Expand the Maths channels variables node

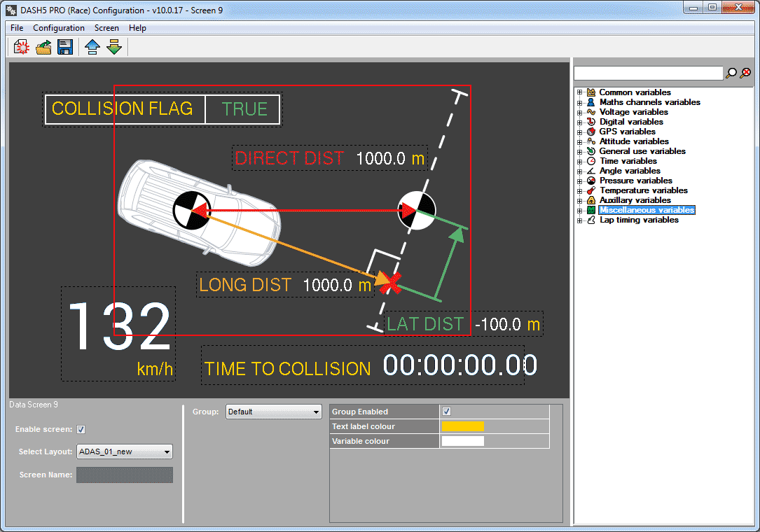click(x=579, y=102)
